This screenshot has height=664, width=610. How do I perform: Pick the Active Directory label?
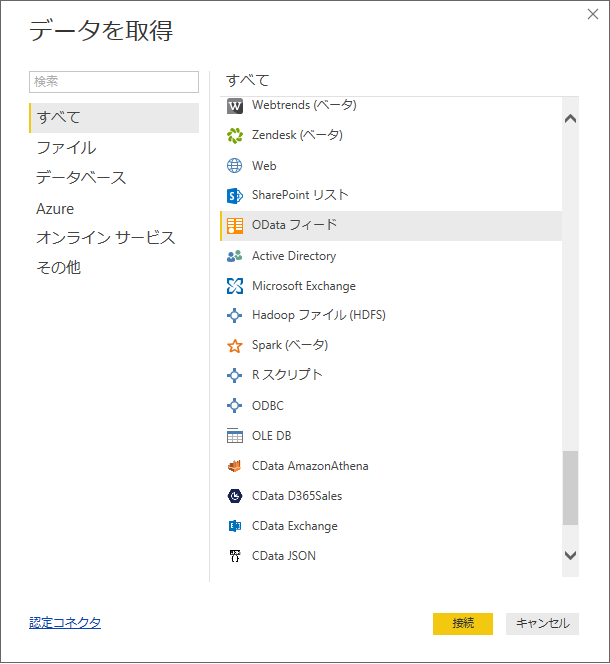[294, 256]
